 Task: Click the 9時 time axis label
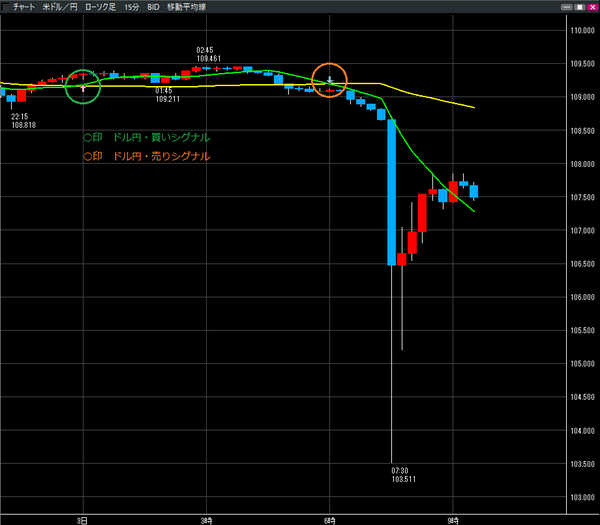[x=453, y=520]
